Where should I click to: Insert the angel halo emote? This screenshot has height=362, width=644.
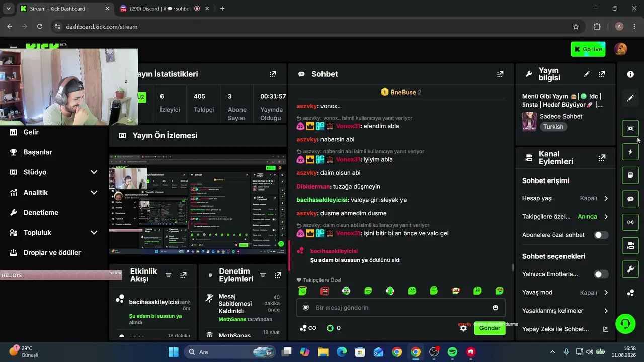point(302,291)
